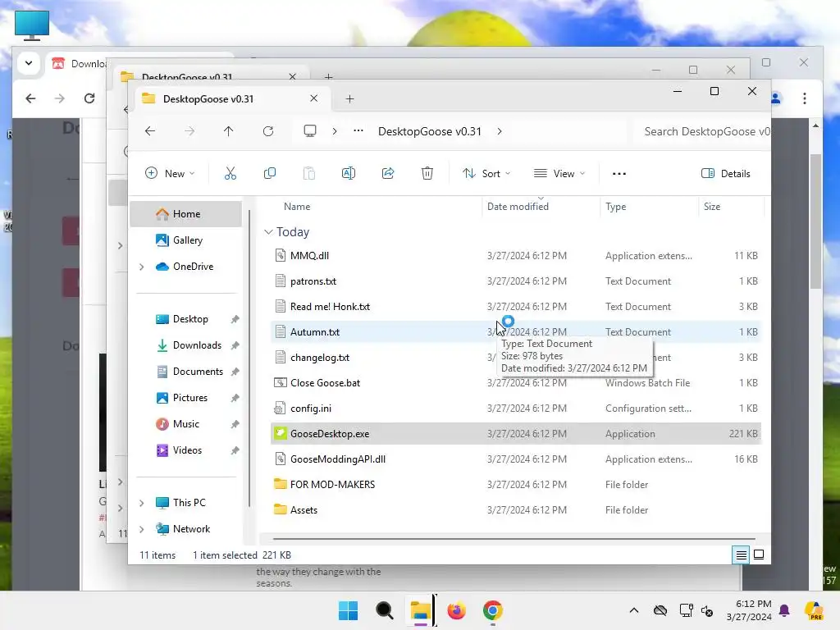Select GooseDesktop.exe file
The width and height of the screenshot is (840, 630).
pos(515,434)
